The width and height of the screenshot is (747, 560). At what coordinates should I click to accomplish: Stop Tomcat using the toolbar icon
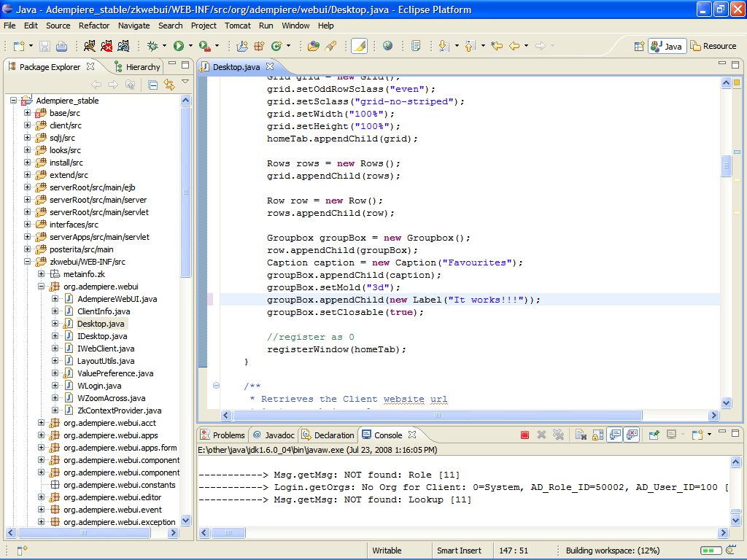107,46
